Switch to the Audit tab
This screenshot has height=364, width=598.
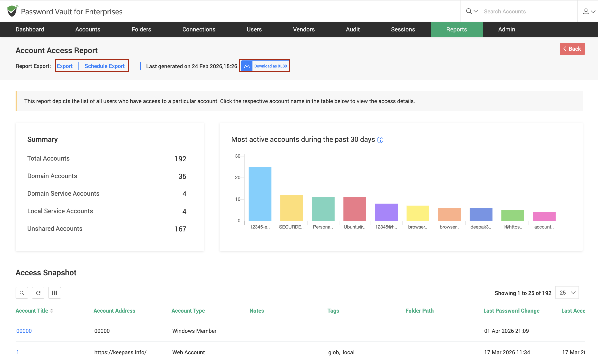(x=353, y=29)
